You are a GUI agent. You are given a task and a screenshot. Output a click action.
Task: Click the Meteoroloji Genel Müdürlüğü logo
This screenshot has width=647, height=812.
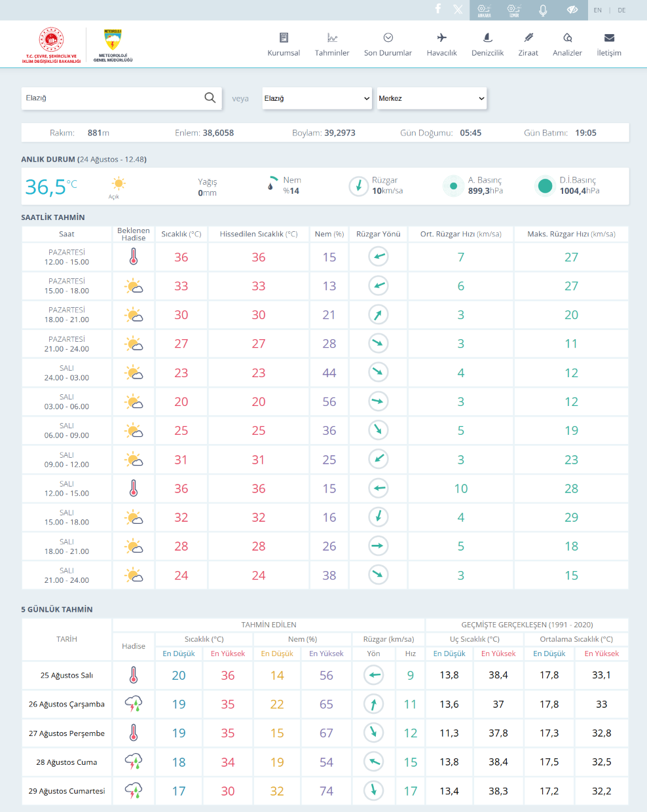(x=113, y=45)
